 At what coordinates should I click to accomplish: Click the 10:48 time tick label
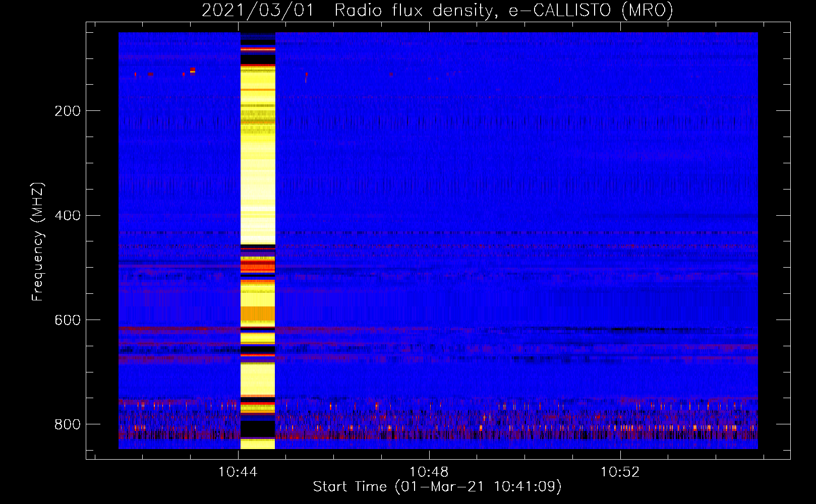429,472
